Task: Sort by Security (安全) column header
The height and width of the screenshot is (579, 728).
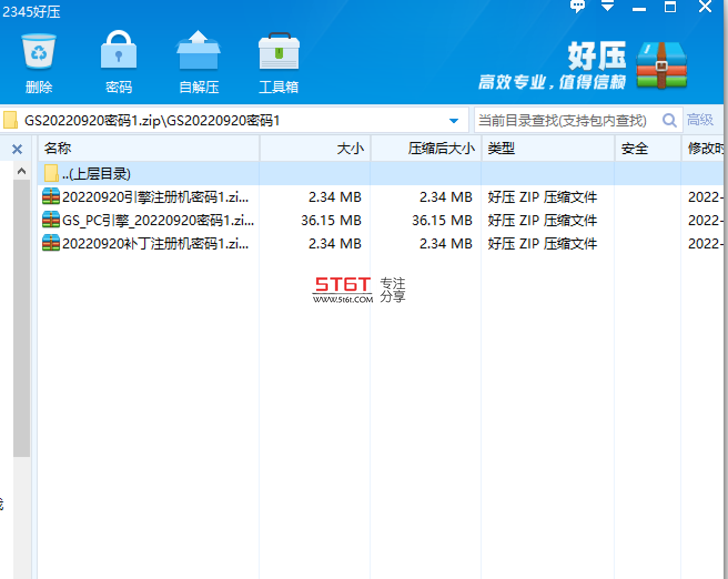Action: pos(648,148)
